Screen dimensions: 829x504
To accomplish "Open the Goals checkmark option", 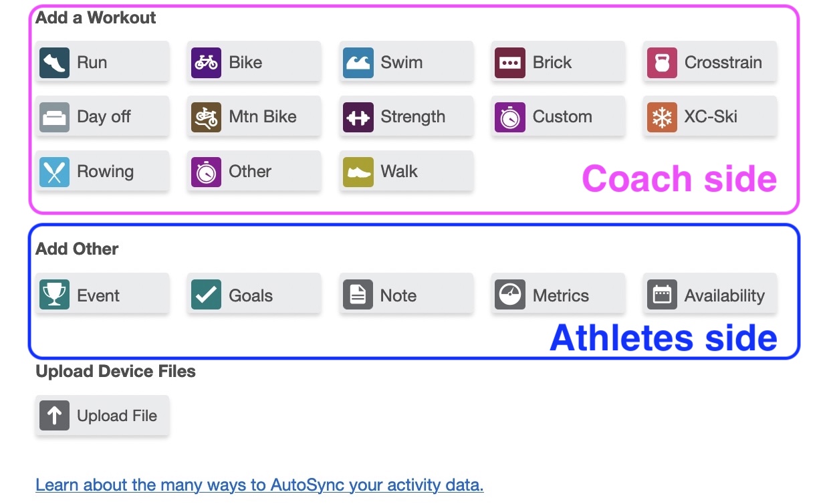I will click(x=206, y=295).
